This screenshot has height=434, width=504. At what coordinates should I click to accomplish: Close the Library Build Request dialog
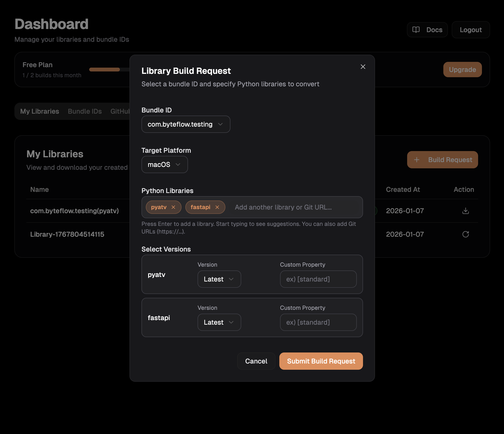[363, 67]
